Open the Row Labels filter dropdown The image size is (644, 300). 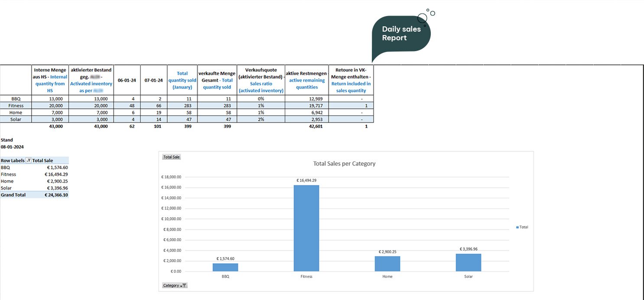coord(29,160)
